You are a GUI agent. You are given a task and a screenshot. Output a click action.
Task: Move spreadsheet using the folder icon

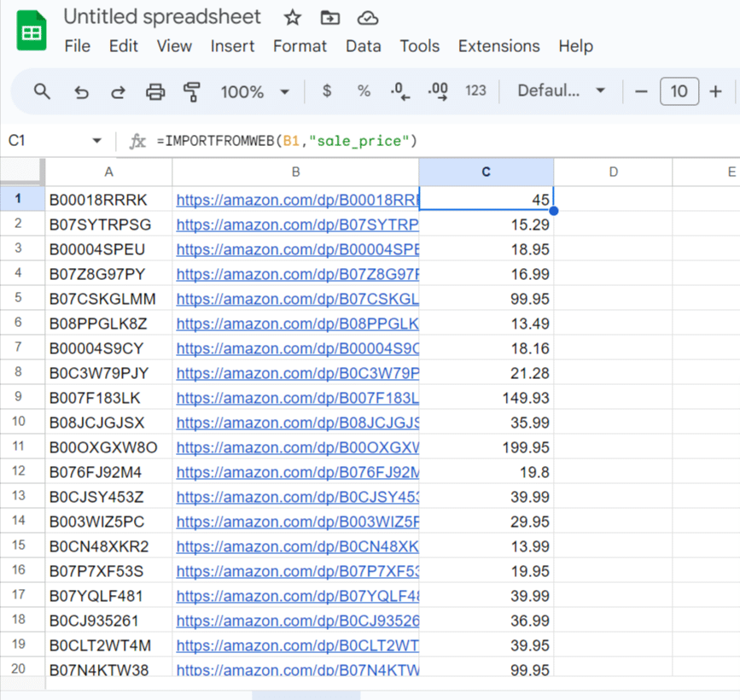[329, 18]
